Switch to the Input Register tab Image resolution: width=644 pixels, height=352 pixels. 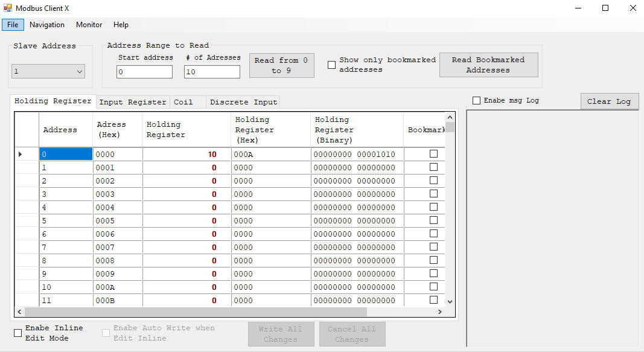pos(132,102)
